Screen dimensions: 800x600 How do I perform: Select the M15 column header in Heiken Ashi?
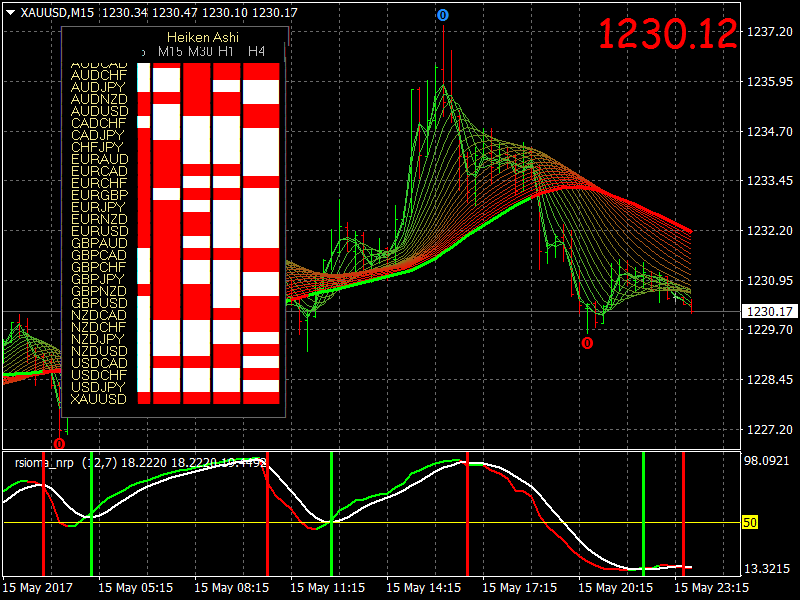170,52
